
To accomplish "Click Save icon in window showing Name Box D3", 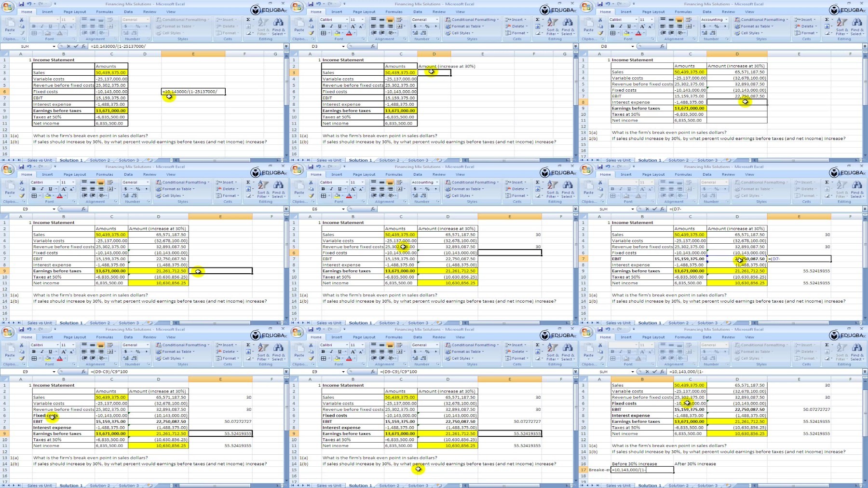I will 310,4.
